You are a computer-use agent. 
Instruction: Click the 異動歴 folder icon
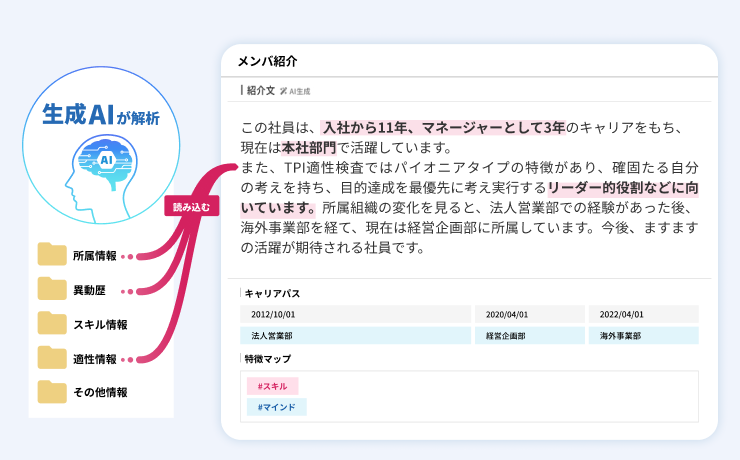coord(52,288)
